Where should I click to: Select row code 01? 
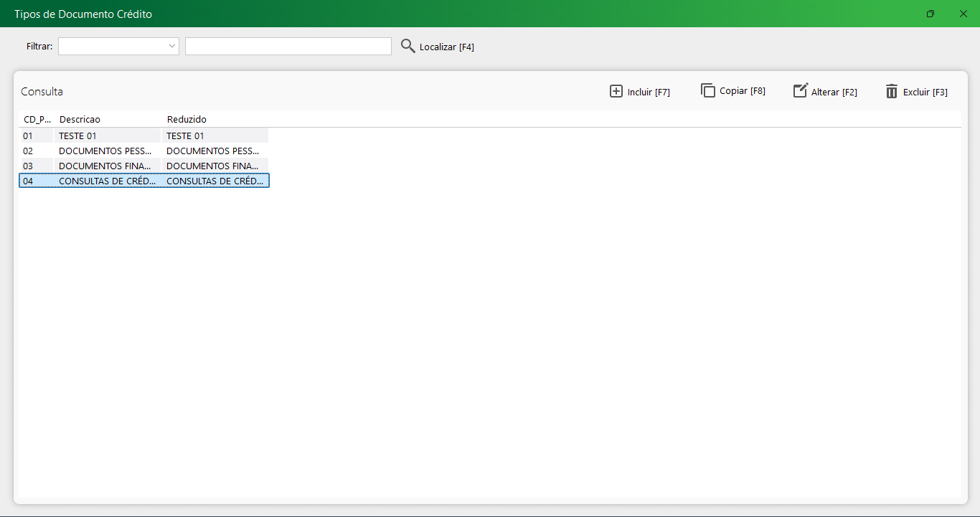click(x=28, y=136)
